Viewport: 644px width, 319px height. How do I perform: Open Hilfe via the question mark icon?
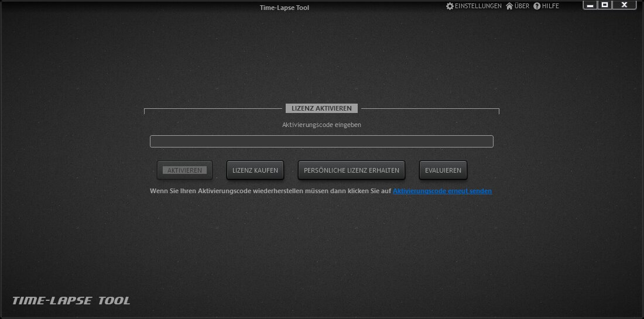[x=537, y=6]
